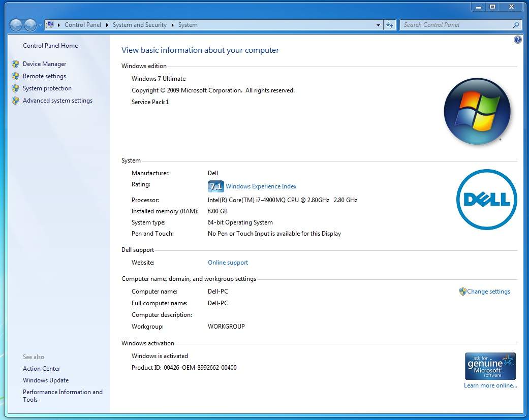Select System and Security in the breadcrumb
The height and width of the screenshot is (420, 529).
[x=139, y=25]
